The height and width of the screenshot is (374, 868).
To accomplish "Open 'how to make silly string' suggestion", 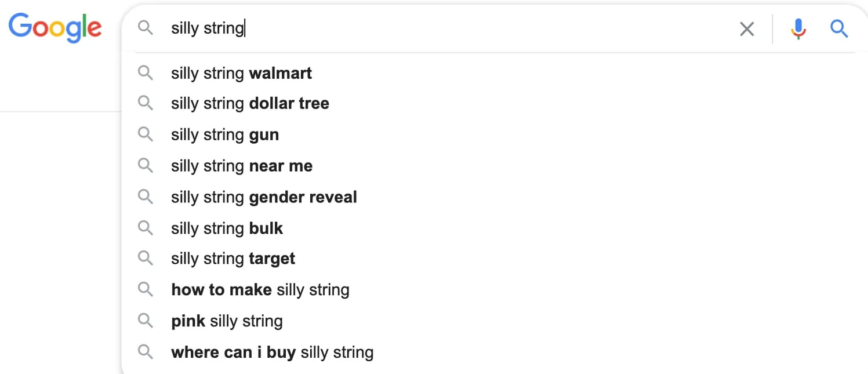I will [x=260, y=290].
